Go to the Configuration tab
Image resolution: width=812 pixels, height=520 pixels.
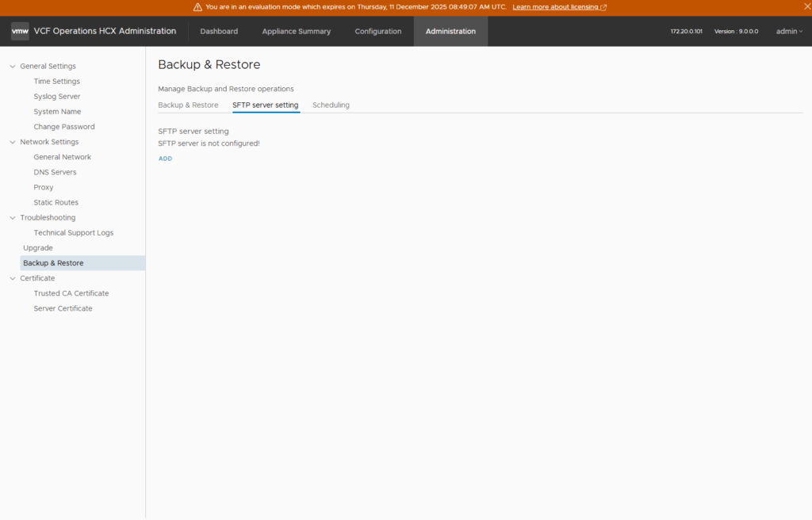tap(377, 32)
